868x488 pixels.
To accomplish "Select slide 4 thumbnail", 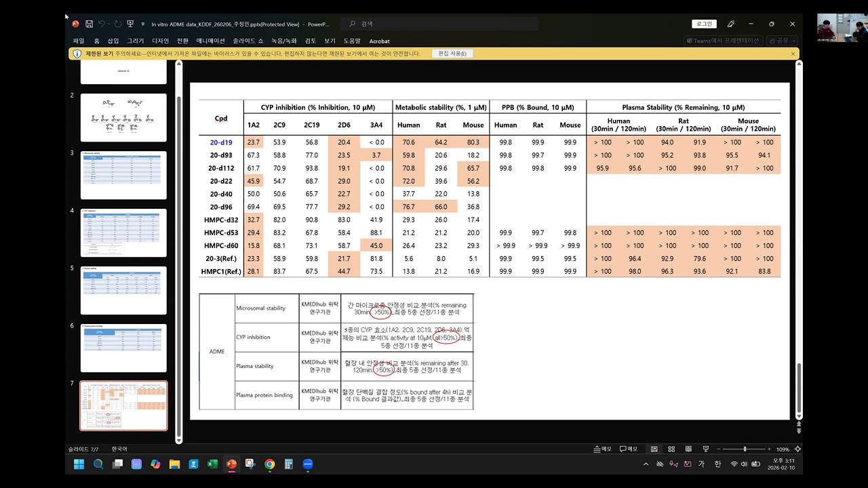I will (123, 232).
